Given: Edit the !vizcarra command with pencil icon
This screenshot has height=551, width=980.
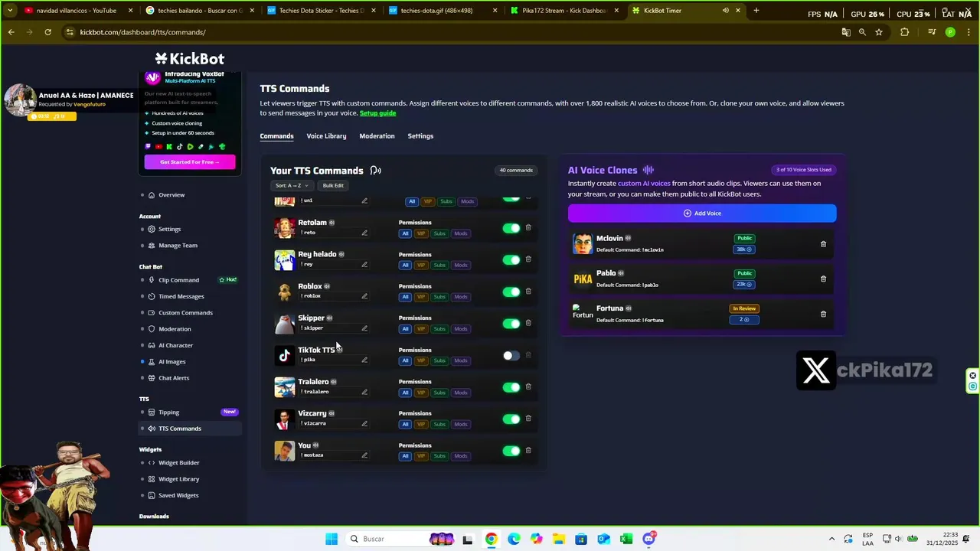Looking at the screenshot, I should (364, 423).
